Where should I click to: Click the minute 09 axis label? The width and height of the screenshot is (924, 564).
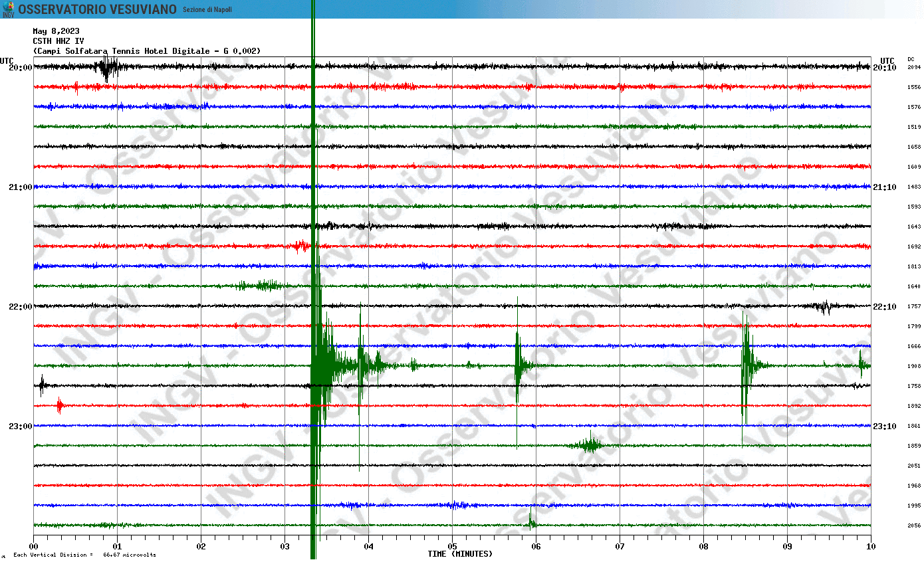(787, 547)
